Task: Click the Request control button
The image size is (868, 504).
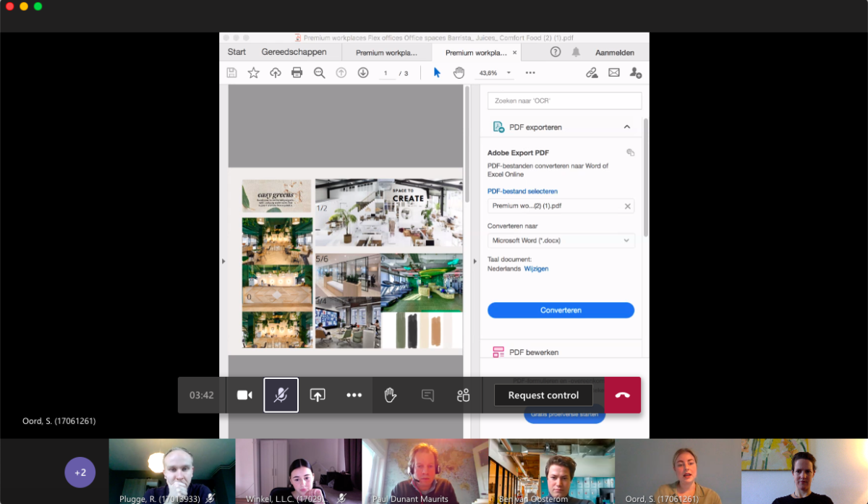Action: pos(543,395)
